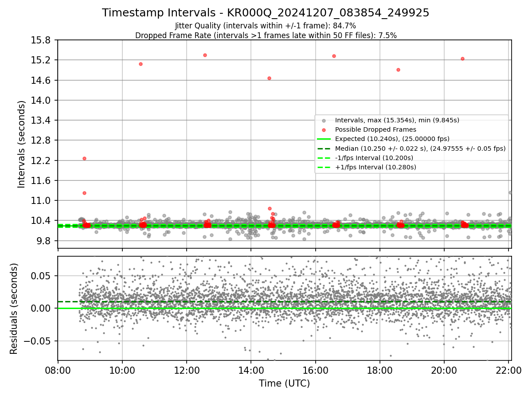Viewport: 532px width, 399px height.
Task: Click the 14:00 x-axis tick label
Action: coord(251,370)
